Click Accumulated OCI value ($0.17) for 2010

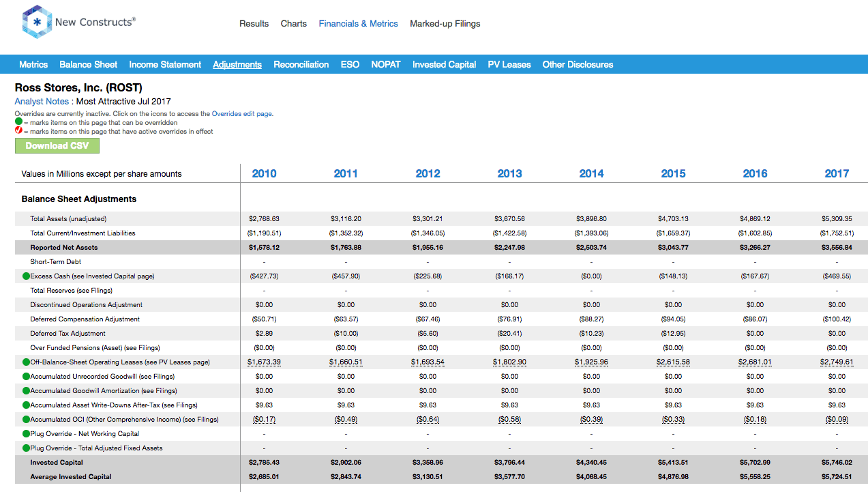264,420
